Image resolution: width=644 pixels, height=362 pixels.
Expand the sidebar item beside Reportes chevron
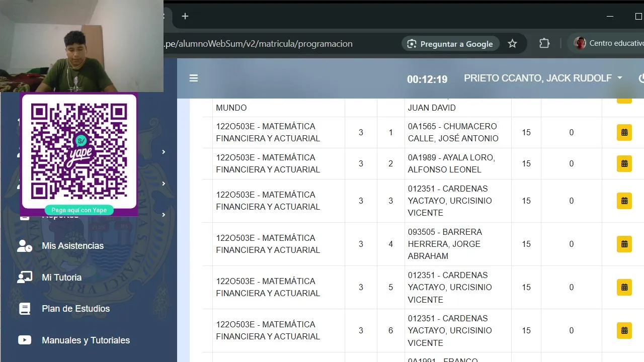(164, 215)
